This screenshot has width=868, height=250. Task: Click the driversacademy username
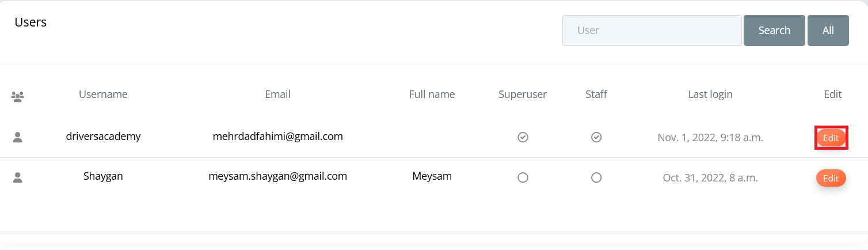(103, 137)
